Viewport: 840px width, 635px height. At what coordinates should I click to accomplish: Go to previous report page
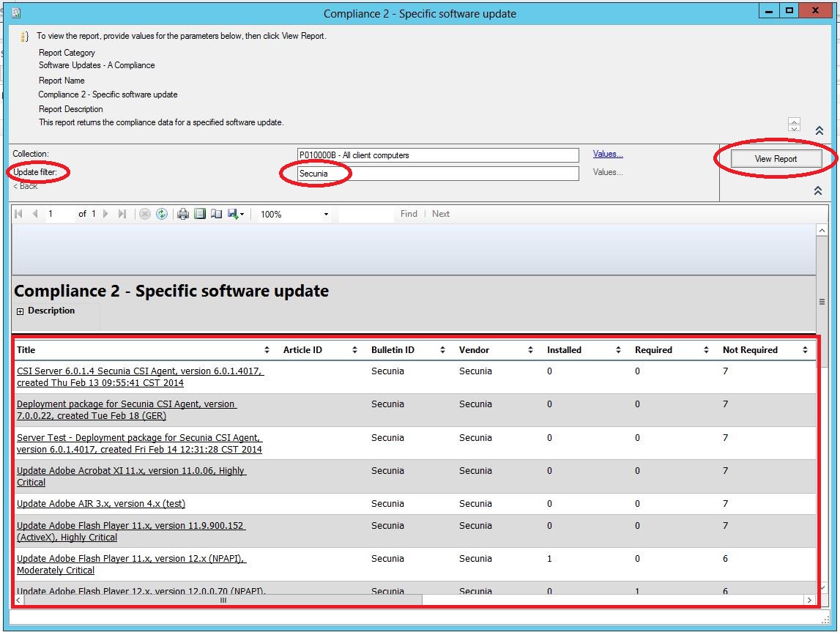[x=35, y=214]
